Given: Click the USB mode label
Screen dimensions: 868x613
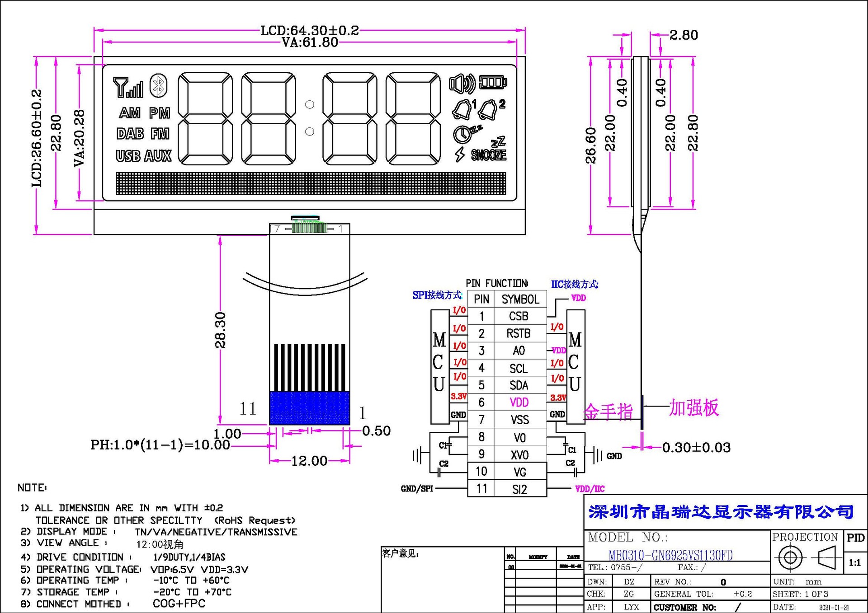Looking at the screenshot, I should tap(128, 156).
